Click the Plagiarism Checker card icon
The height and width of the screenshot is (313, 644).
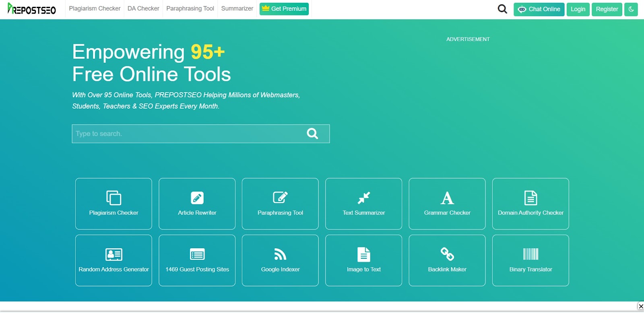tap(114, 198)
